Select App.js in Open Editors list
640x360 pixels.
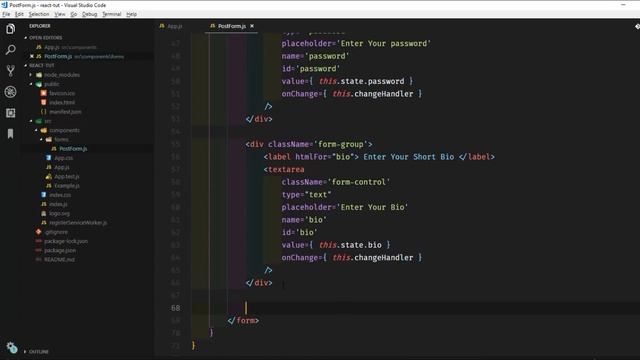click(x=66, y=47)
